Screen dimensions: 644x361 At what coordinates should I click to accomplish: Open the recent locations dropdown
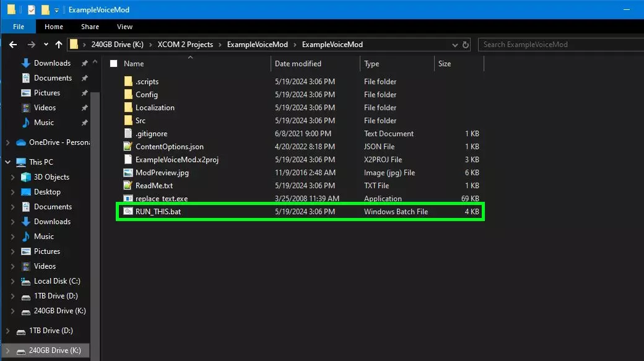pos(46,45)
